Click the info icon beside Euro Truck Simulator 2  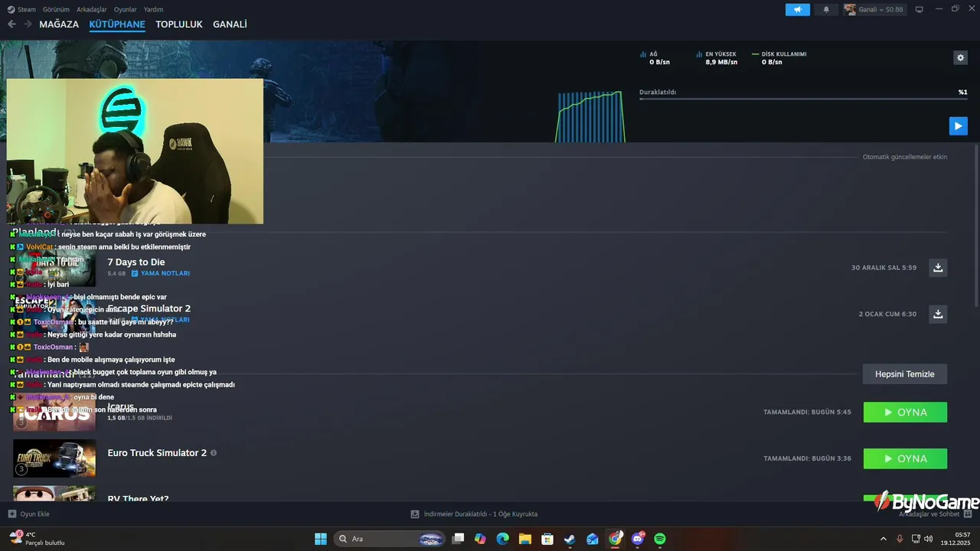214,453
